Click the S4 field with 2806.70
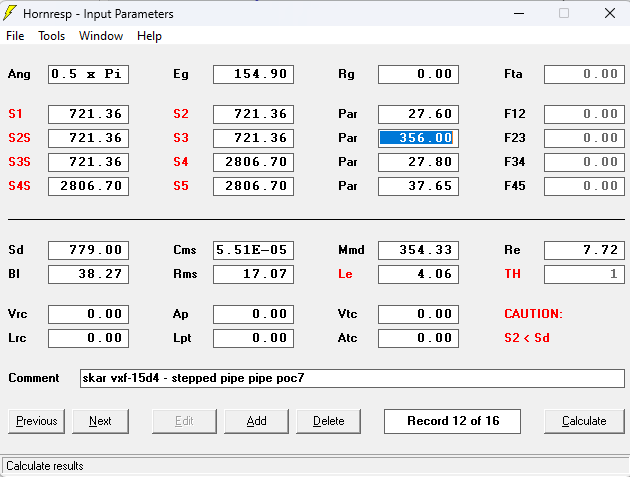 point(254,162)
